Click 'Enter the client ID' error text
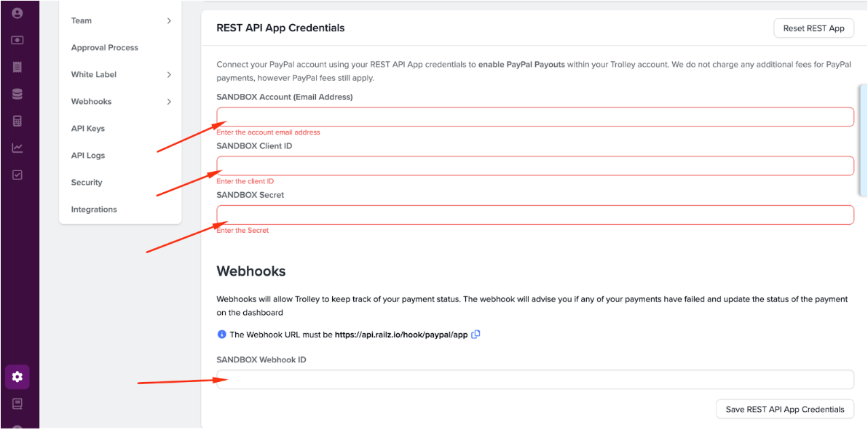This screenshot has height=430, width=868. 245,181
